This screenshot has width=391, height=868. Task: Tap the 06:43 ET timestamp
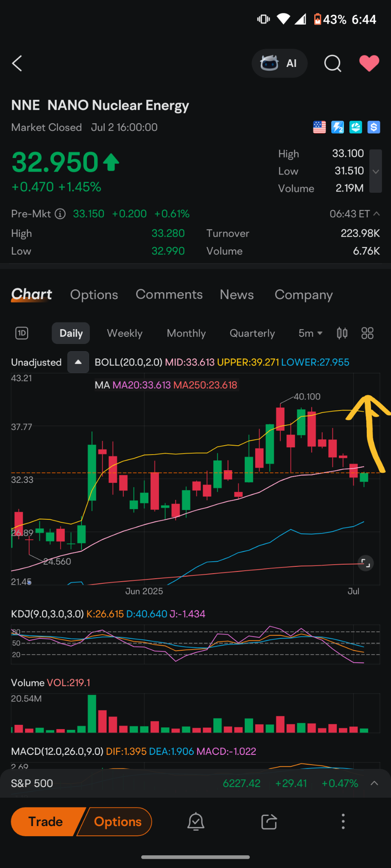[350, 214]
